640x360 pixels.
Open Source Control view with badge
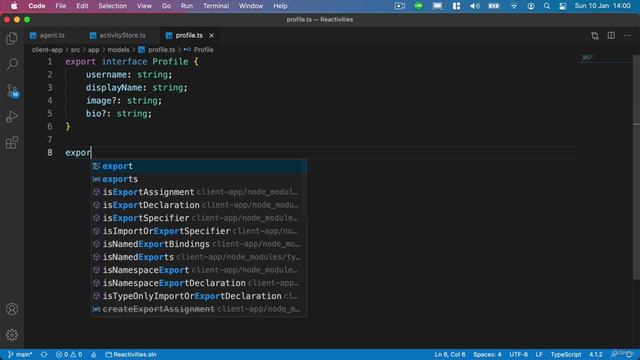coord(12,91)
